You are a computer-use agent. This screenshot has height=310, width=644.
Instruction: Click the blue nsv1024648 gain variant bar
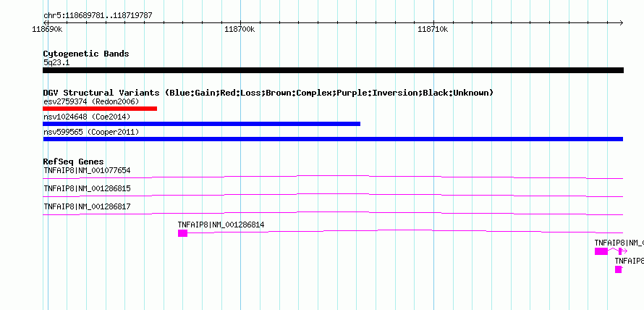(x=201, y=124)
